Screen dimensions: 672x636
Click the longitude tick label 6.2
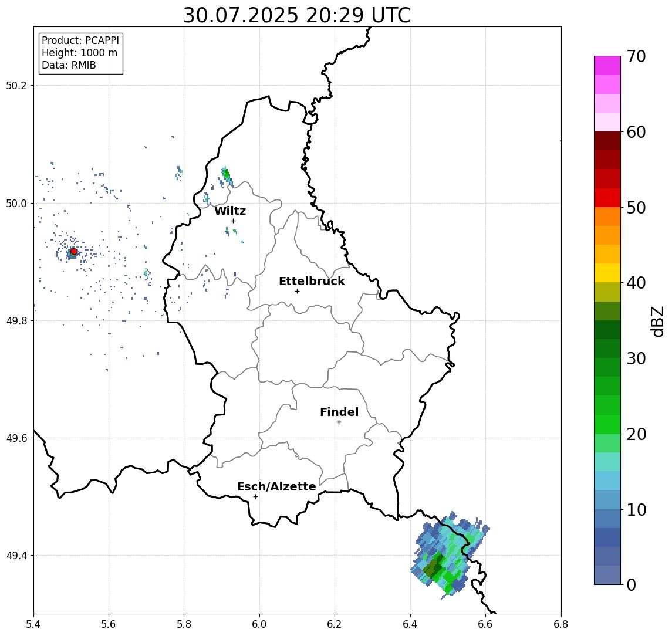[335, 624]
